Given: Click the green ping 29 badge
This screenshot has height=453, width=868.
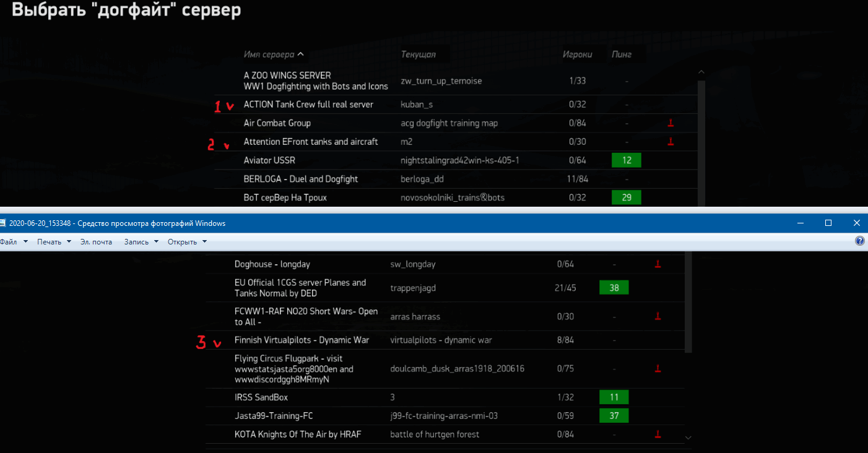Looking at the screenshot, I should 627,197.
